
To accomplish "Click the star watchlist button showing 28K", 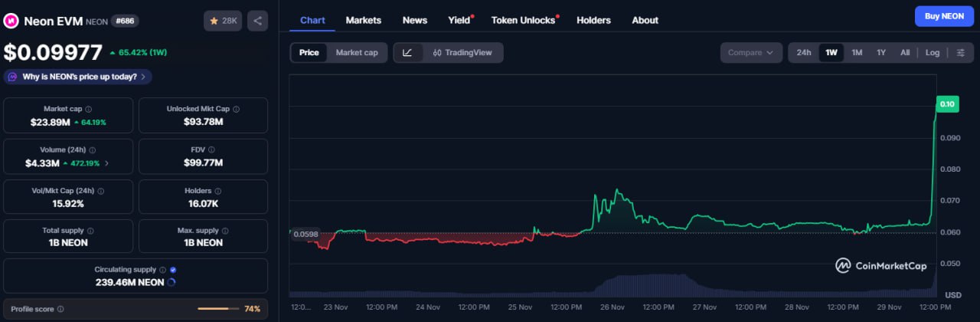I will [x=223, y=21].
